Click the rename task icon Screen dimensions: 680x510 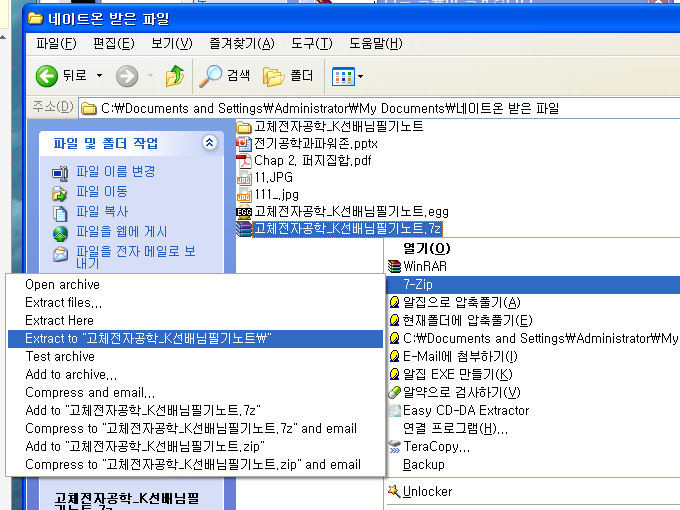pos(60,173)
